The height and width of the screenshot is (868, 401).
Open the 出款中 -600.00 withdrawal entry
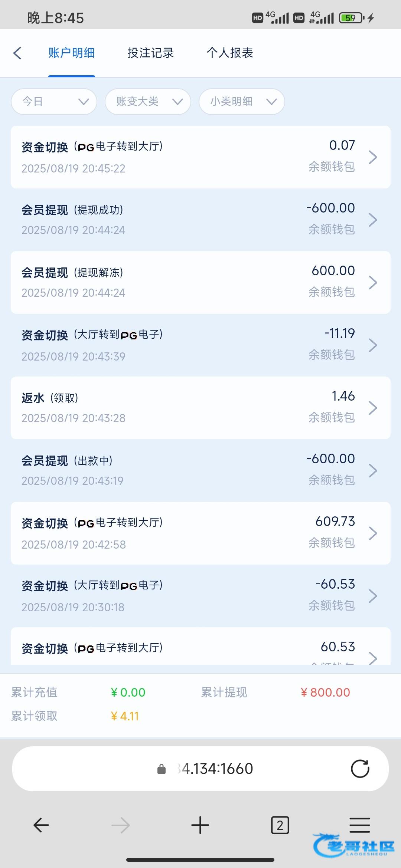[x=200, y=470]
